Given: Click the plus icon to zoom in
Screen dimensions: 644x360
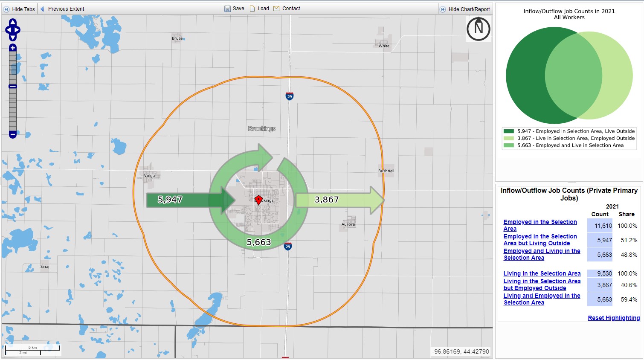Looking at the screenshot, I should 13,48.
